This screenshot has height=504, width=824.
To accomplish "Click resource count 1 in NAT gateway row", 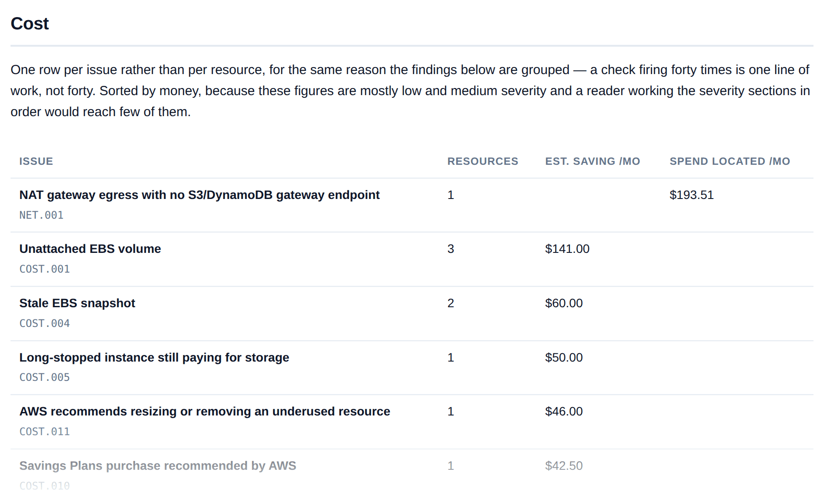I will pos(451,195).
